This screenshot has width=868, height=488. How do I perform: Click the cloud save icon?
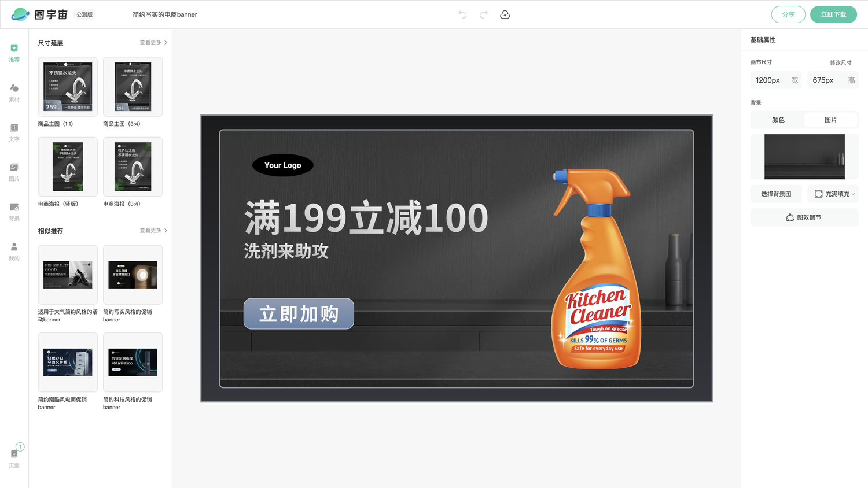click(505, 14)
